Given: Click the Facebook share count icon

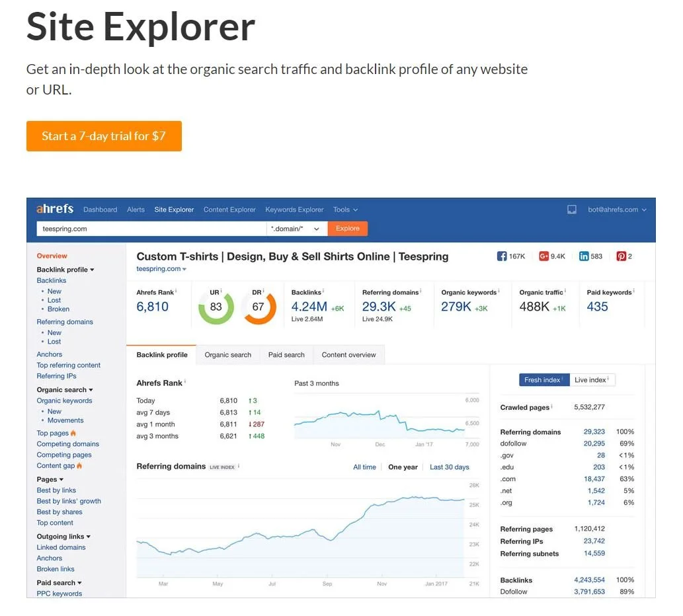Looking at the screenshot, I should (502, 256).
